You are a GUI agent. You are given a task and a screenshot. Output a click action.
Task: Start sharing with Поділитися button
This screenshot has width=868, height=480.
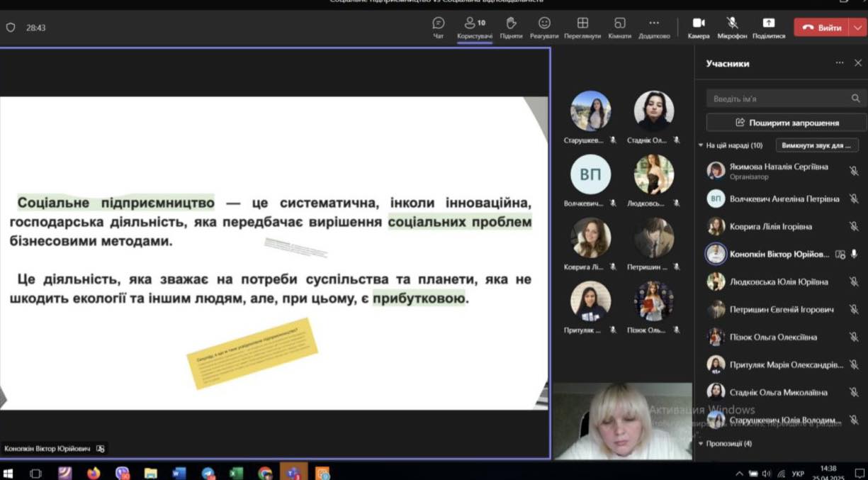[x=769, y=28]
